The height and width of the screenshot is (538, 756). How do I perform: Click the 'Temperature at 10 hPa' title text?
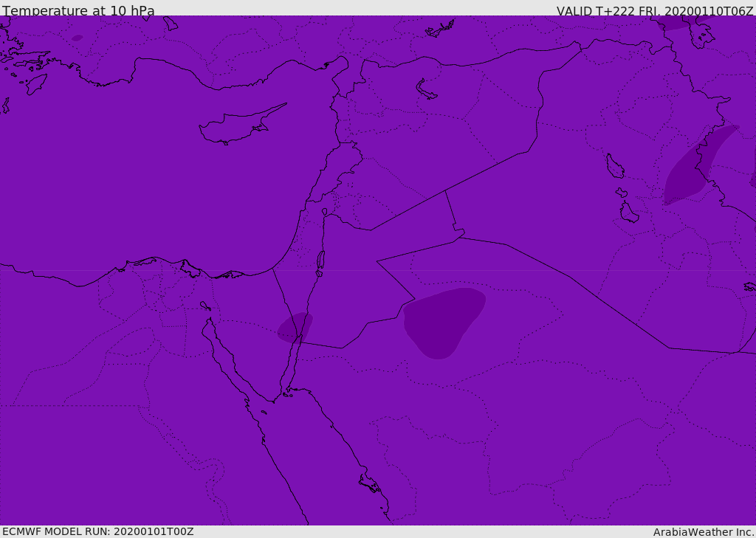[x=78, y=10]
